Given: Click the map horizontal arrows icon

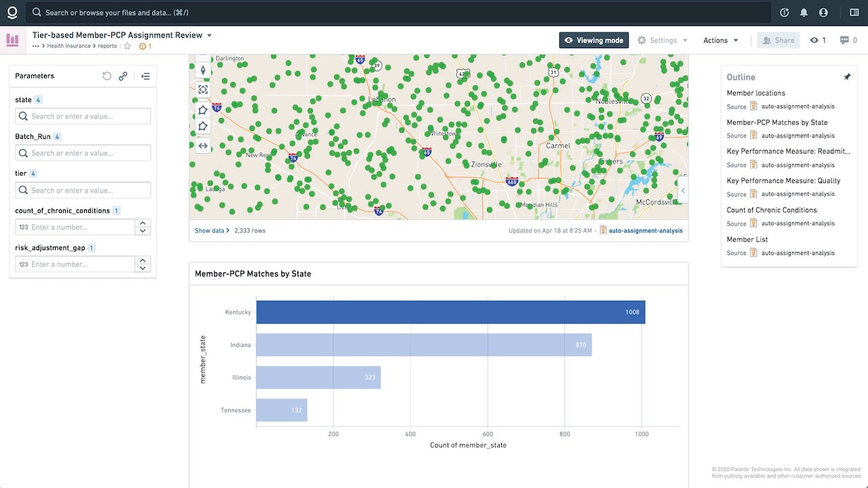Looking at the screenshot, I should [x=203, y=146].
